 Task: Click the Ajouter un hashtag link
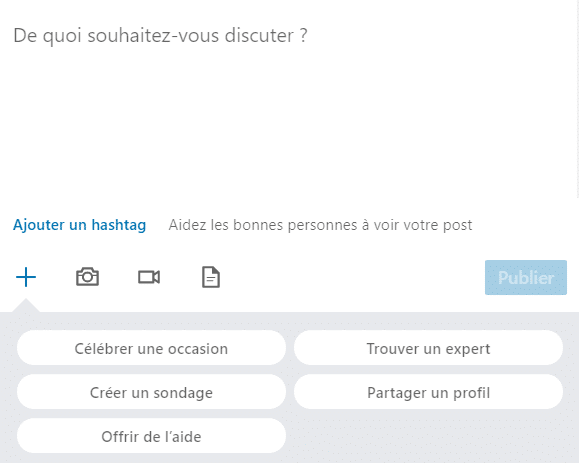79,225
